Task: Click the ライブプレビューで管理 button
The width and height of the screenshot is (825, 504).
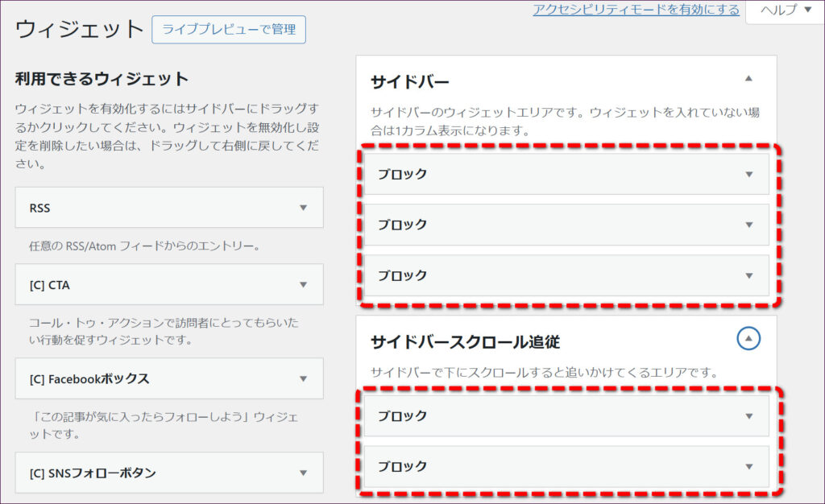Action: 229,30
